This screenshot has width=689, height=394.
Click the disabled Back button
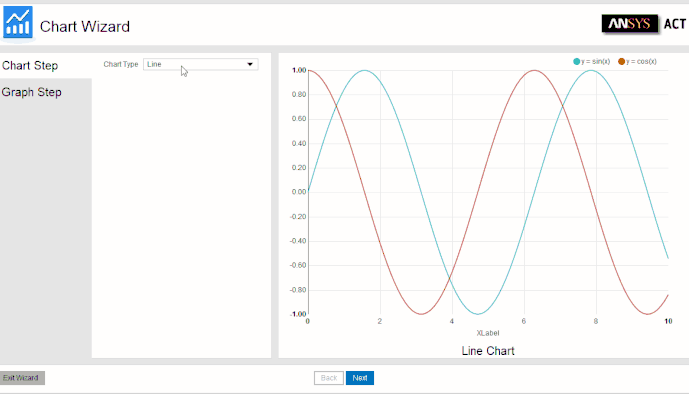pyautogui.click(x=329, y=378)
